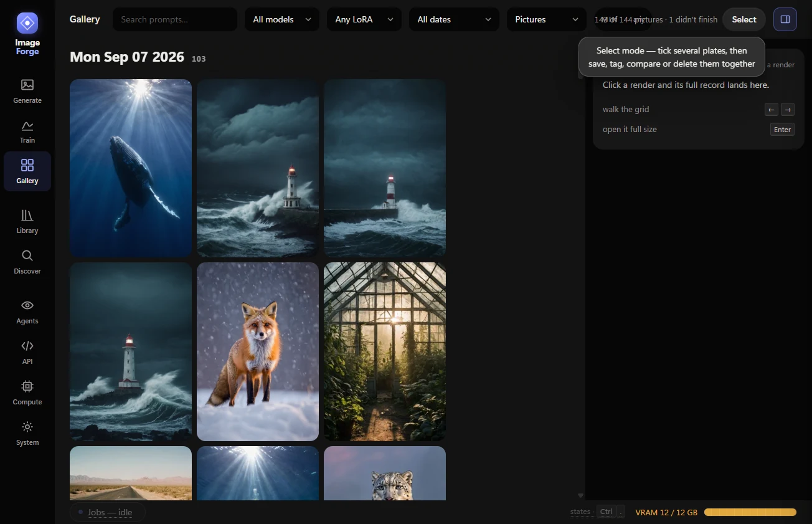The image size is (812, 524).
Task: Open the whale underwater thumbnail
Action: pyautogui.click(x=131, y=168)
